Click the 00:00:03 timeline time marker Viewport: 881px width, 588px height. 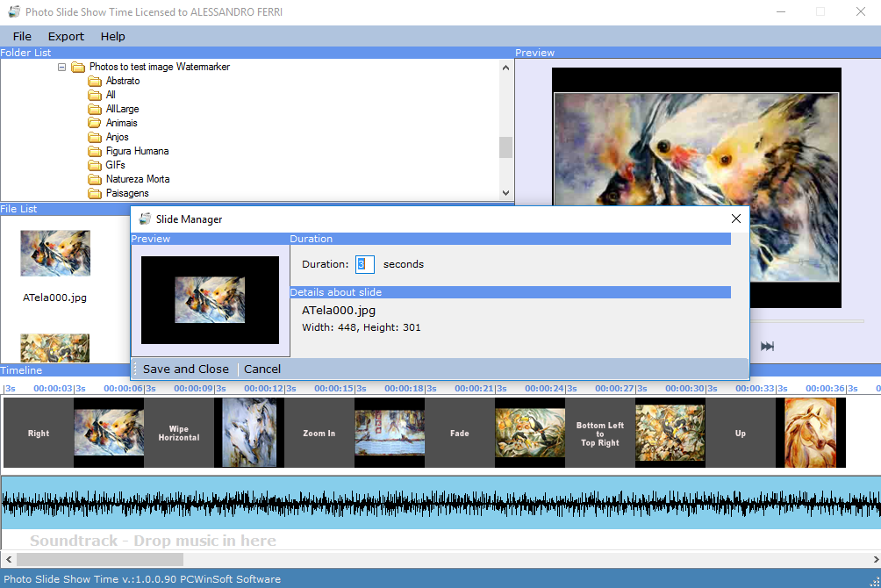tap(53, 389)
